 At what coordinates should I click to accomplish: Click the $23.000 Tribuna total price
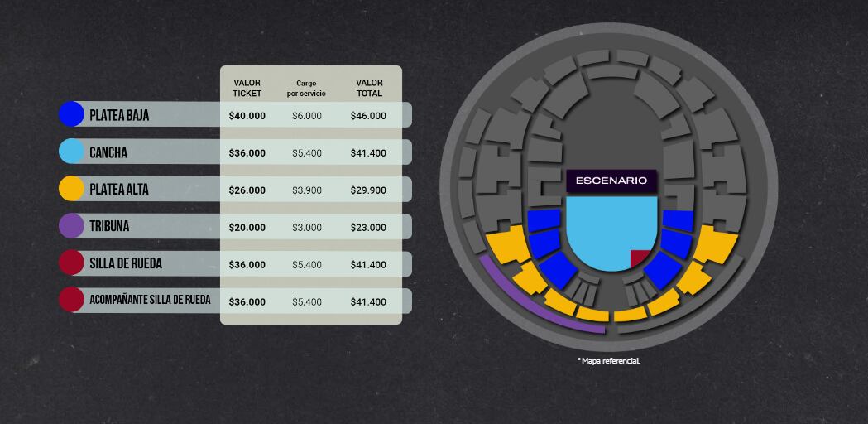(x=368, y=228)
